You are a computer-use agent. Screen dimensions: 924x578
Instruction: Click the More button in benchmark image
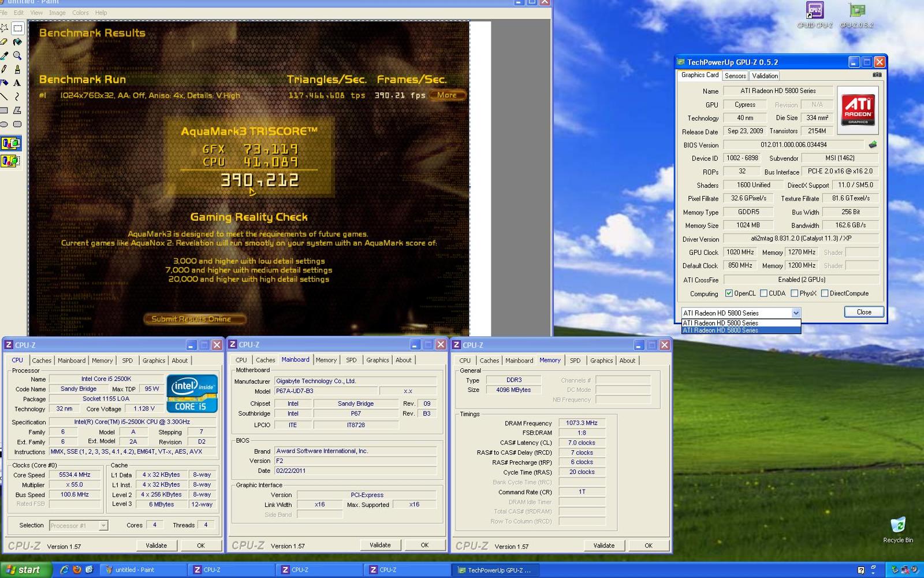click(447, 95)
